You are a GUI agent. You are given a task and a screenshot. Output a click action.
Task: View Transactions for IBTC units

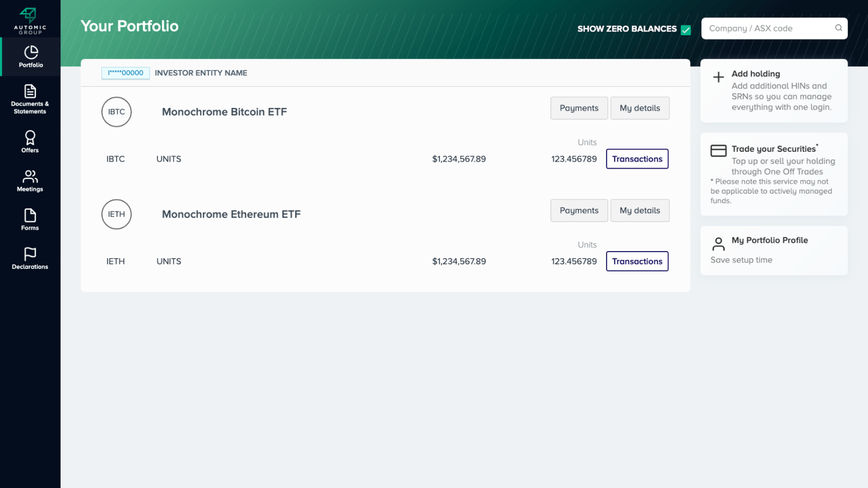click(x=637, y=159)
